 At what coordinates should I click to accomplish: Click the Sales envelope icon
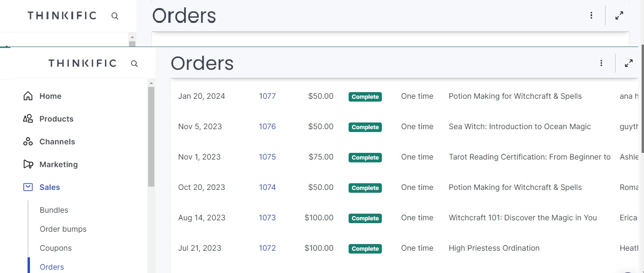28,187
